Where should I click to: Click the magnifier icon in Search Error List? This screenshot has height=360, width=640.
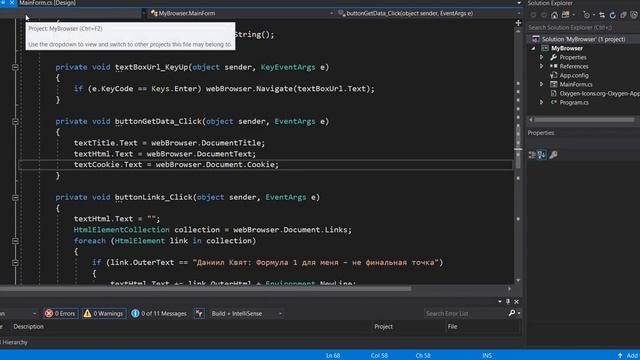[512, 313]
